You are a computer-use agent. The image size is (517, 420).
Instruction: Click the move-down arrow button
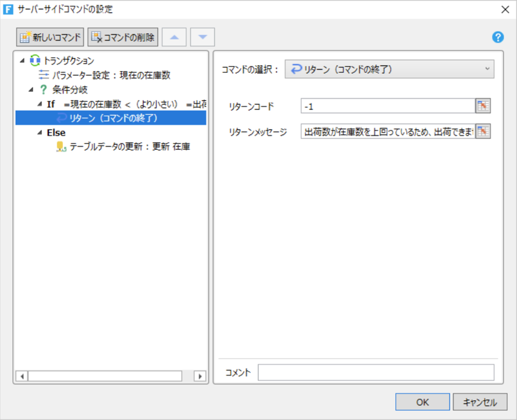point(201,37)
